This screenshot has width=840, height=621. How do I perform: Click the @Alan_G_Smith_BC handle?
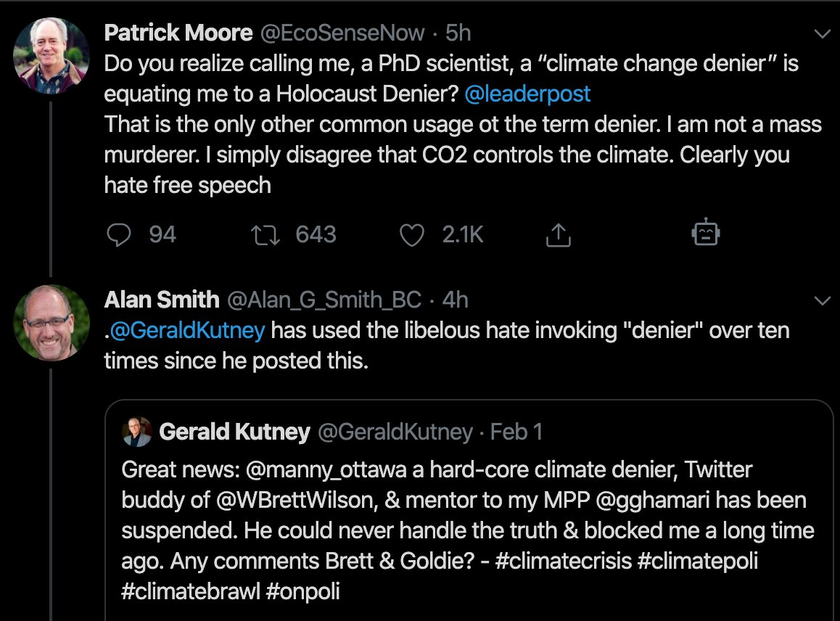[x=324, y=299]
